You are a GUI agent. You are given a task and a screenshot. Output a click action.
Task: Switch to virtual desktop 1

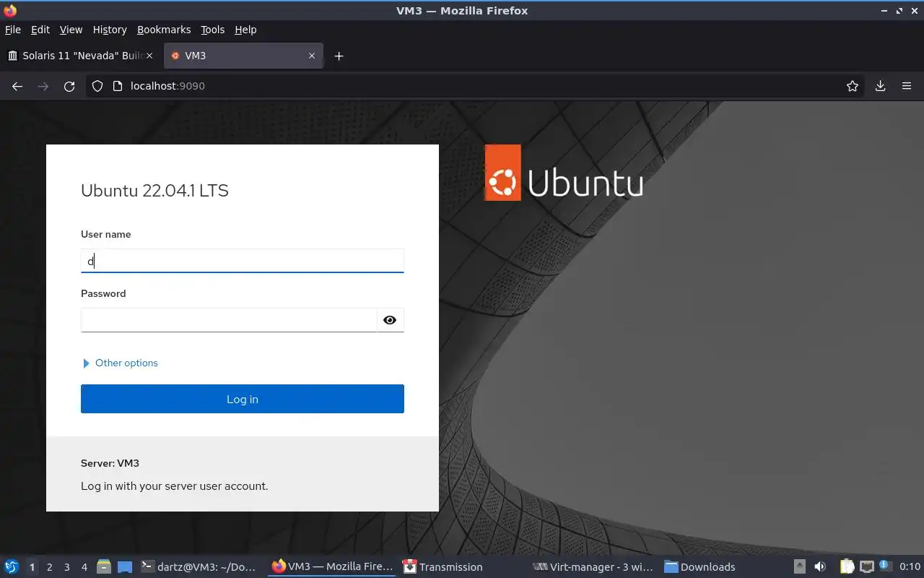32,567
